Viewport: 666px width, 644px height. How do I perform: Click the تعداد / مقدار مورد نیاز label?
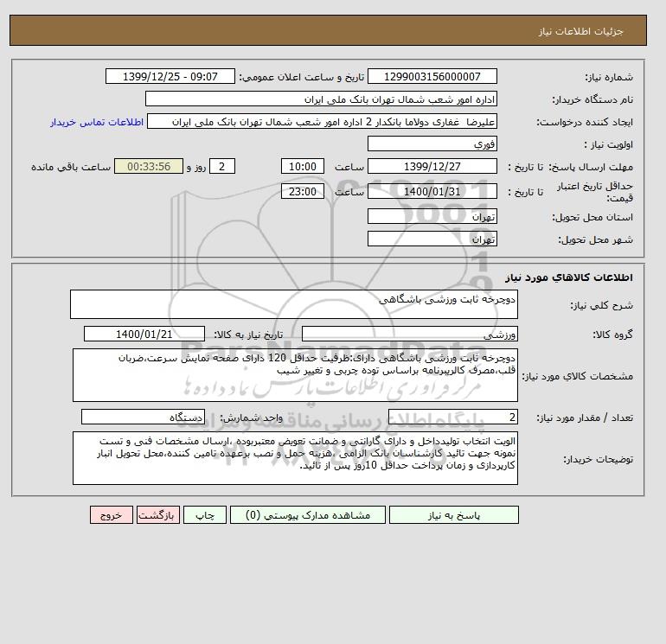(585, 418)
